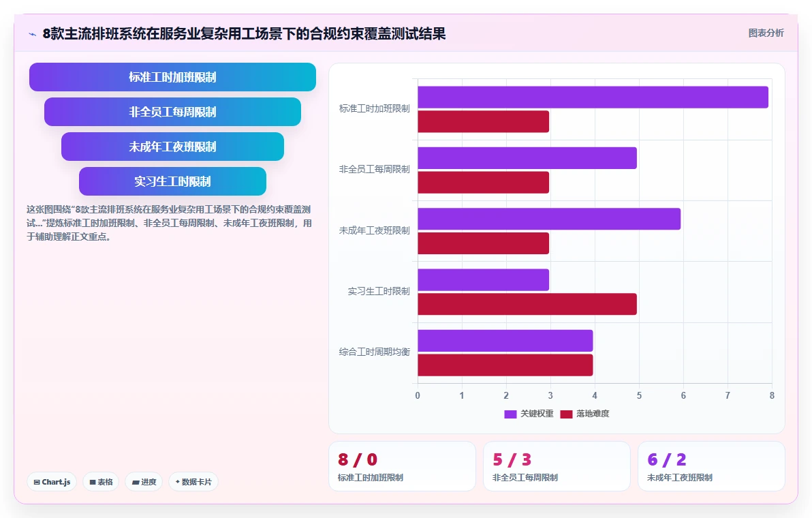Click the purple 非全员工每周限制 bar
The image size is (812, 518).
click(527, 158)
